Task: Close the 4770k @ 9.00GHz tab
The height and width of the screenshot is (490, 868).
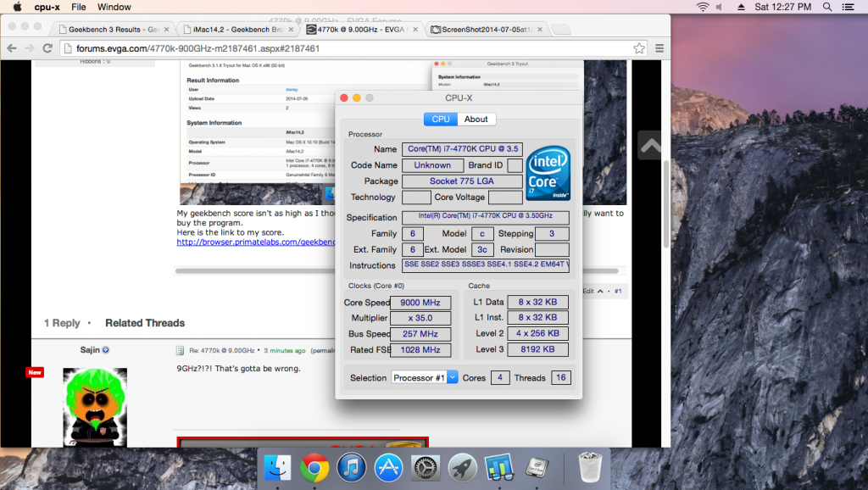Action: (x=415, y=30)
